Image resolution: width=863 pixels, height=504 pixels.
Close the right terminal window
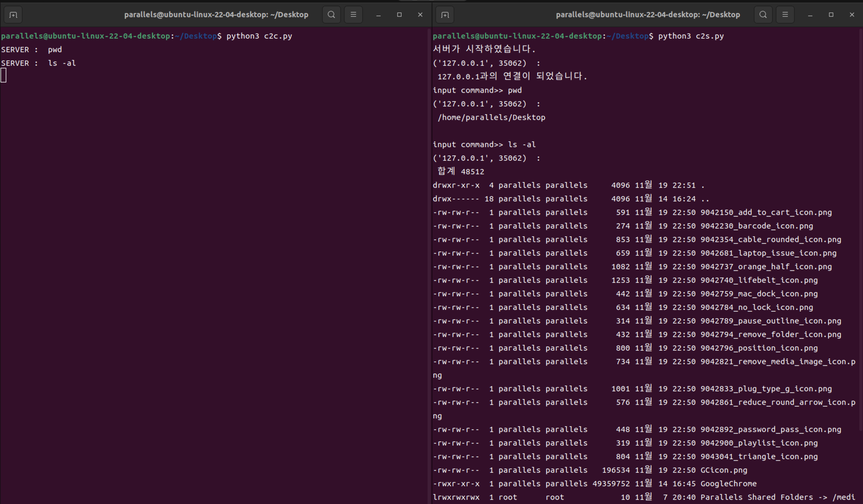tap(852, 15)
